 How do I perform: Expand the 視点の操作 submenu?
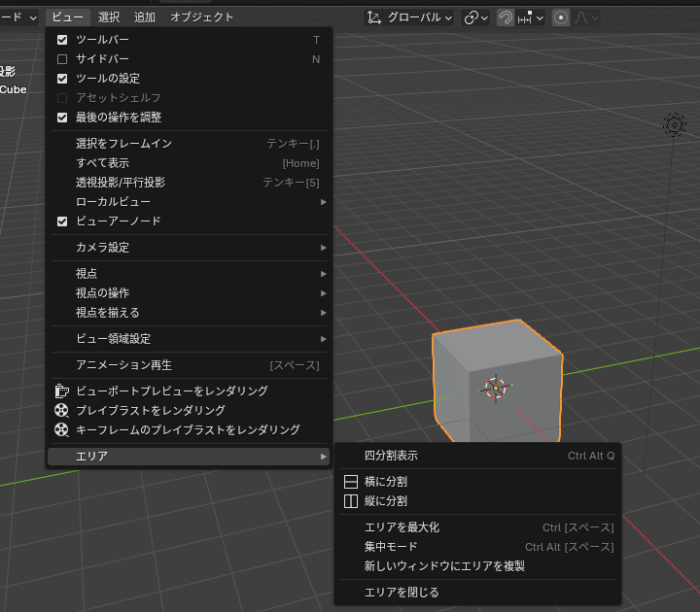click(189, 293)
